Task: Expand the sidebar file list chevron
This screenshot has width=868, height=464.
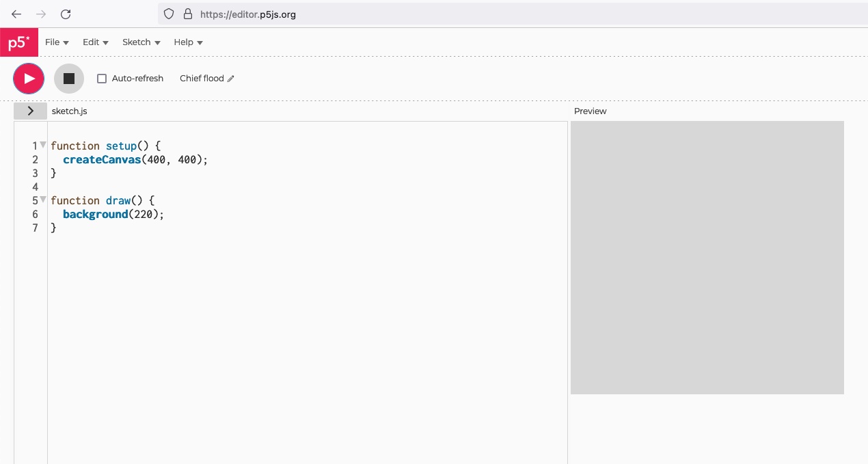Action: [x=30, y=111]
